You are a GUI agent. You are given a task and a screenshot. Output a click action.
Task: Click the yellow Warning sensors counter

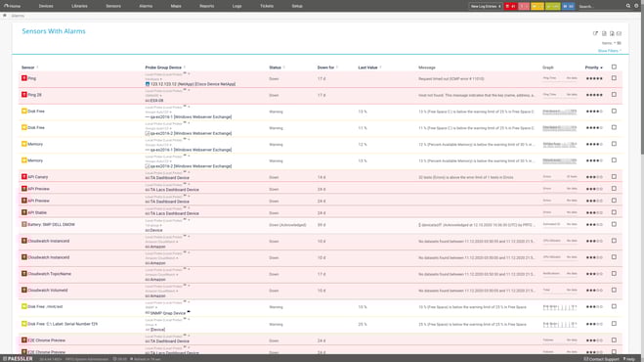click(x=537, y=6)
